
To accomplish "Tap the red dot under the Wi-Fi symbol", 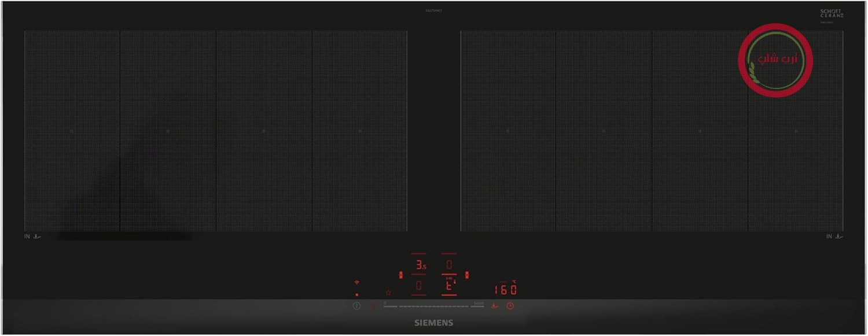I will 357,295.
